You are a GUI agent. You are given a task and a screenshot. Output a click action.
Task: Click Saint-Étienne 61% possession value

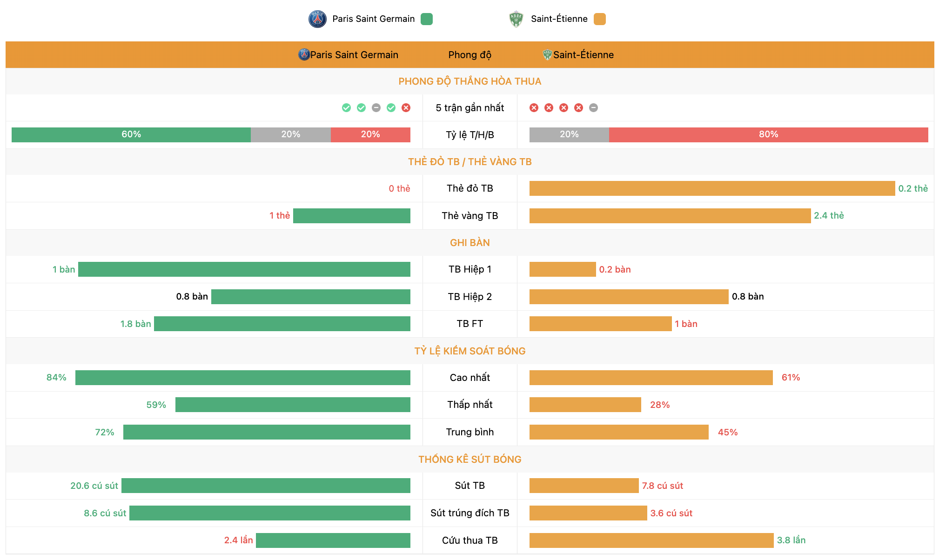(791, 378)
